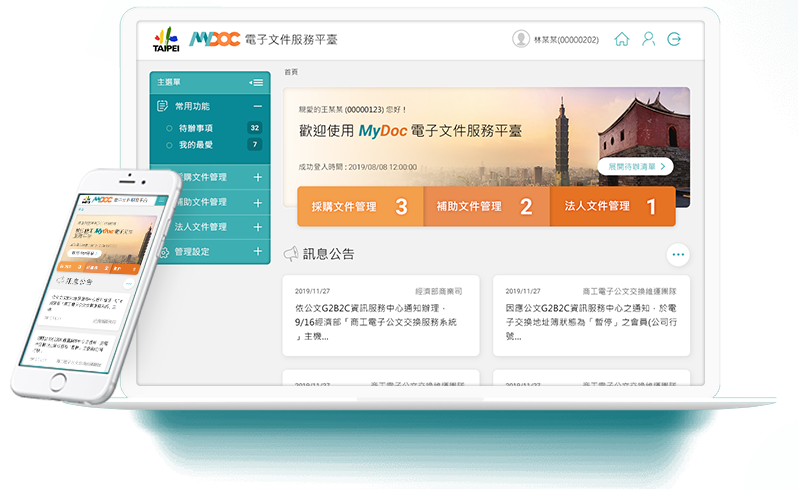Image resolution: width=798 pixels, height=489 pixels.
Task: Expand the 採購文件管理 sidebar plus
Action: coord(257,177)
